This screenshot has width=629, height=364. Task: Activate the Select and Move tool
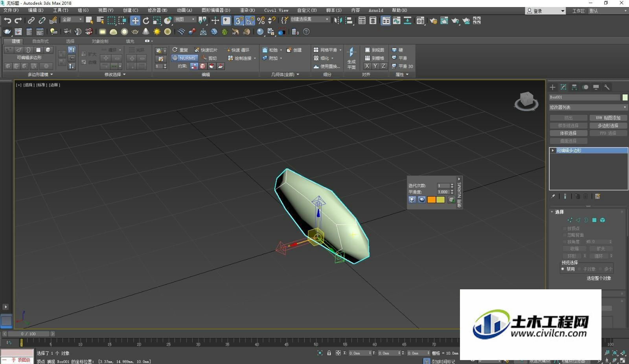135,20
